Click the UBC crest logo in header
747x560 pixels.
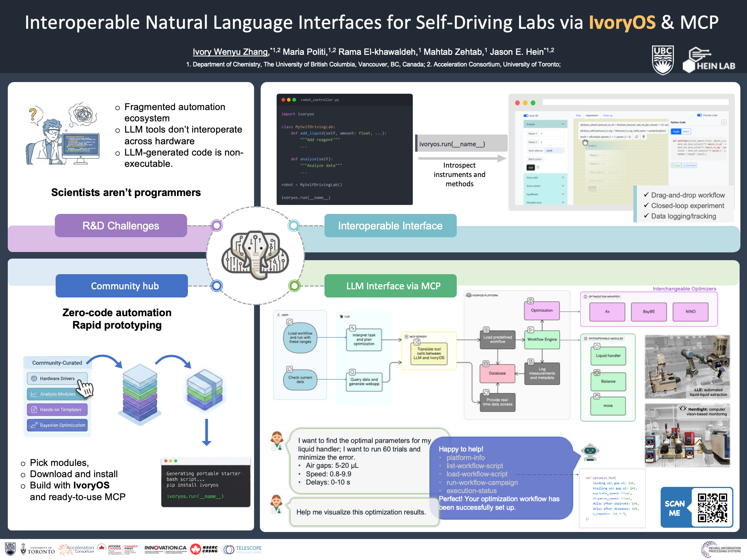(663, 60)
